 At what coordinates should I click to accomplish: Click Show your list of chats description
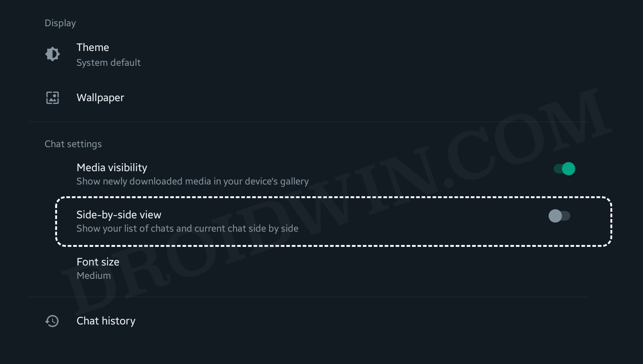click(x=187, y=229)
